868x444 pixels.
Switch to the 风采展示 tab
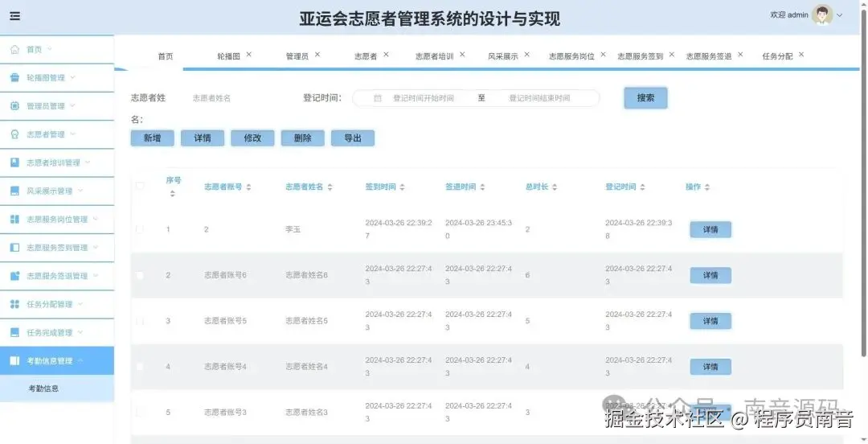pos(502,56)
